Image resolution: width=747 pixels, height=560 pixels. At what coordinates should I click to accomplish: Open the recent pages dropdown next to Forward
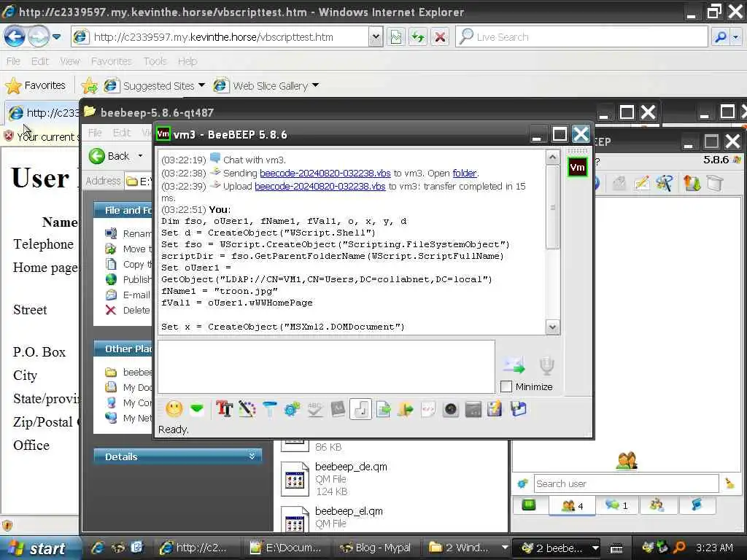(x=57, y=36)
